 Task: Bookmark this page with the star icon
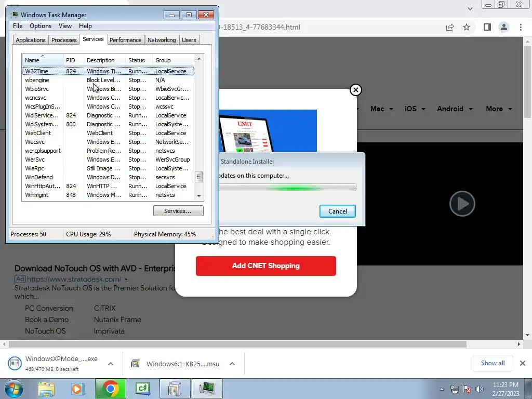[467, 27]
